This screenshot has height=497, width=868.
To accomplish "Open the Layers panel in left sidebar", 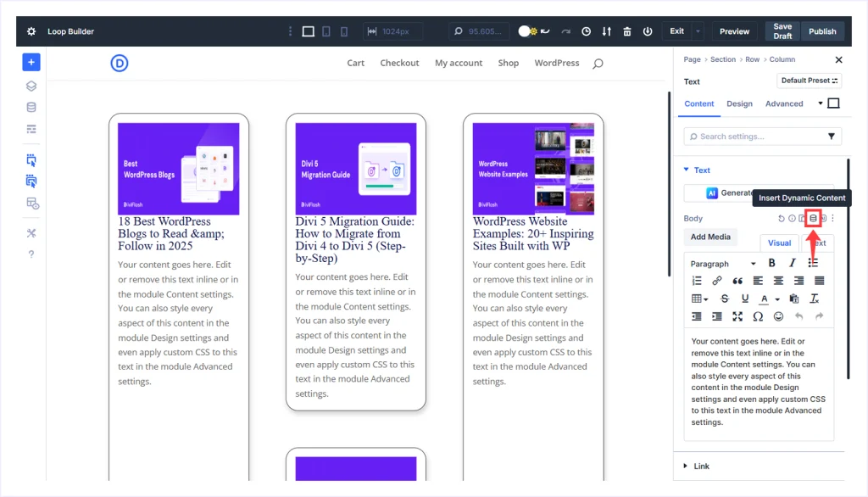I will coord(31,86).
